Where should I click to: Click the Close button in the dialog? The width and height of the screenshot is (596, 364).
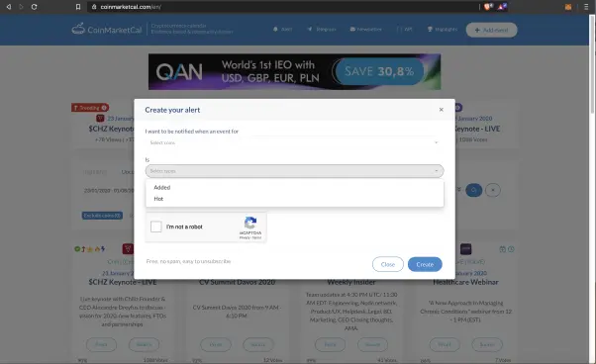[x=388, y=264]
